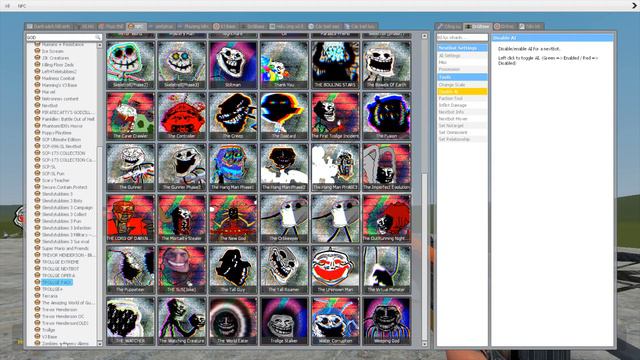The height and width of the screenshot is (360, 640).
Task: Select the highlighted TROLLGE PACK category
Action: click(57, 282)
